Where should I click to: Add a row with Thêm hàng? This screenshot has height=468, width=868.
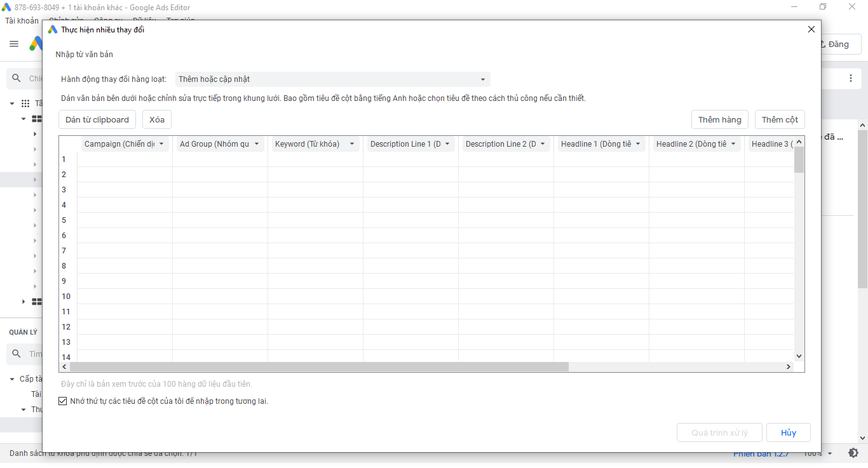719,119
